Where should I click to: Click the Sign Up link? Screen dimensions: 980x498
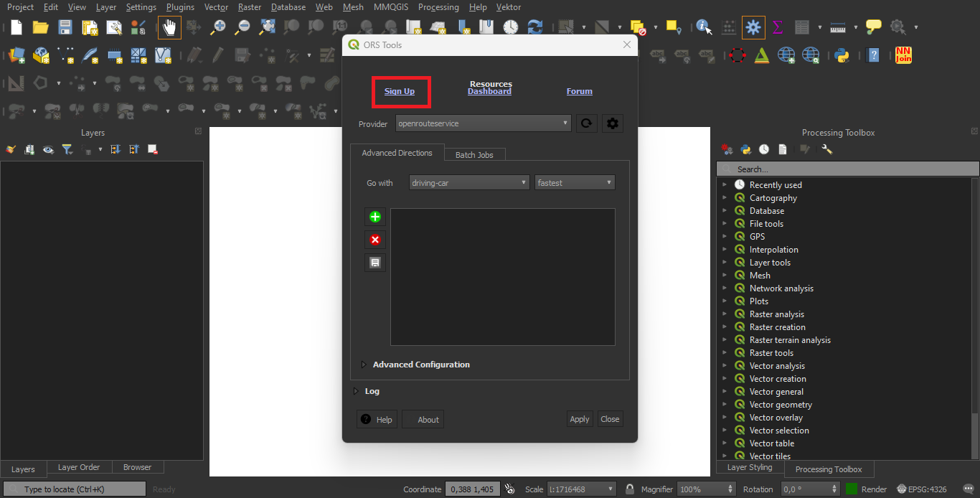(x=400, y=91)
